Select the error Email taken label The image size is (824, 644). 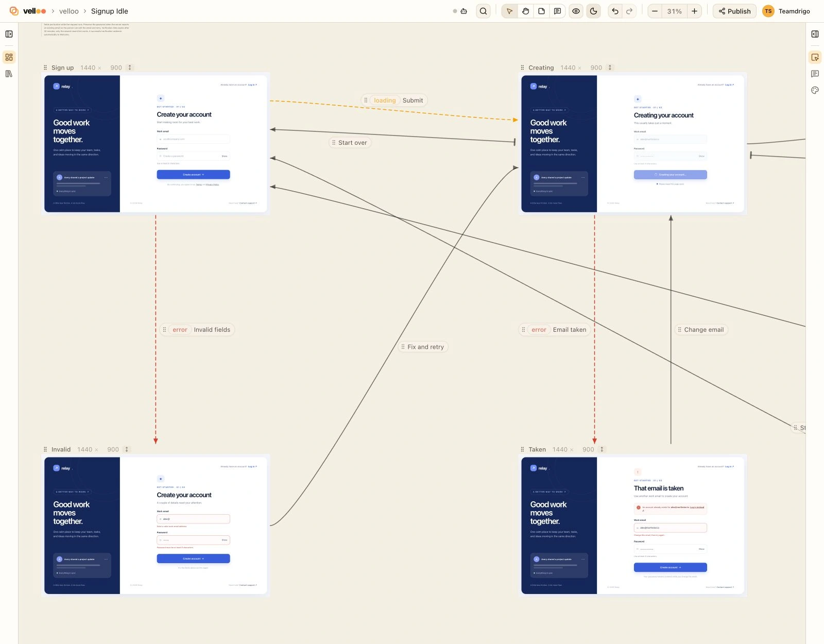[555, 330]
